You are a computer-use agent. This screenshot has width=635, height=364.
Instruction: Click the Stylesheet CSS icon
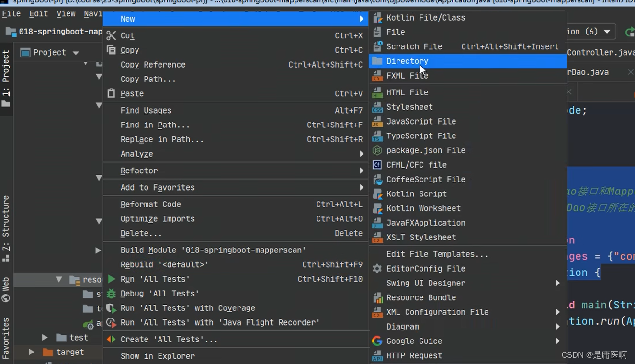[377, 107]
